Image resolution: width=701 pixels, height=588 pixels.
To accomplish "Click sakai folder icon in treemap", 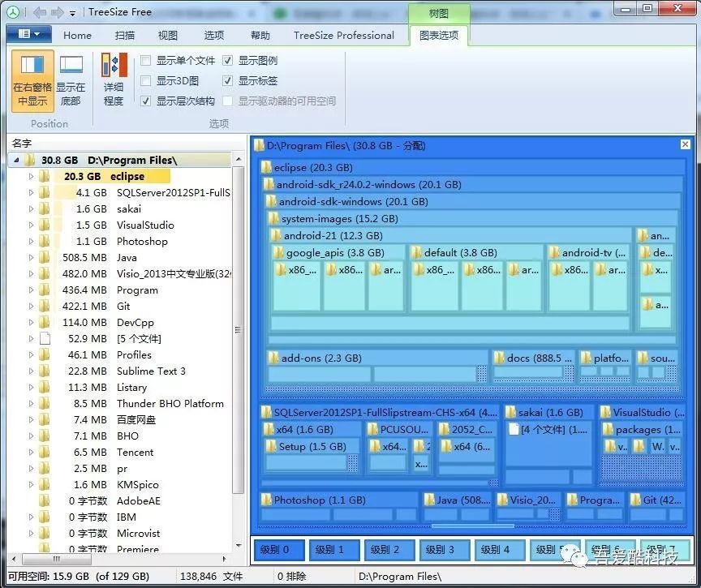I will [x=510, y=412].
